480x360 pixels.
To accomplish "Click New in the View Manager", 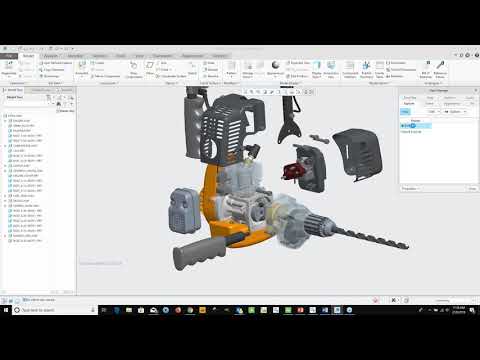I will [405, 112].
